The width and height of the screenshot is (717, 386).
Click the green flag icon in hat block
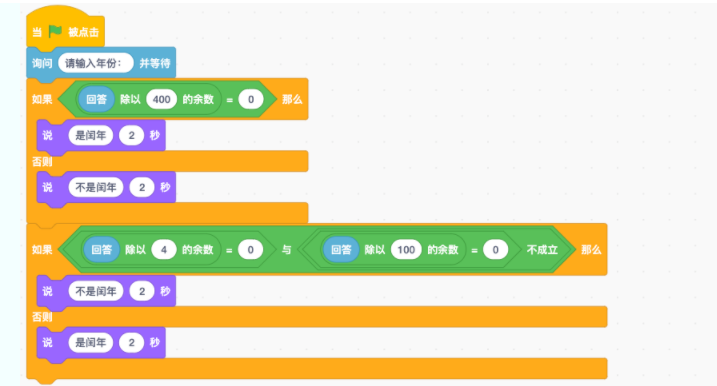coord(55,31)
